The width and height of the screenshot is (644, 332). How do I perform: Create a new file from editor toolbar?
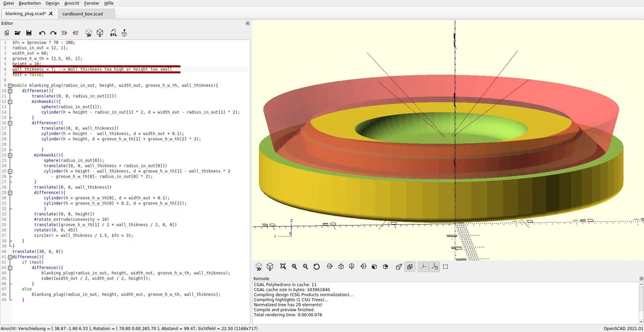tap(6, 33)
